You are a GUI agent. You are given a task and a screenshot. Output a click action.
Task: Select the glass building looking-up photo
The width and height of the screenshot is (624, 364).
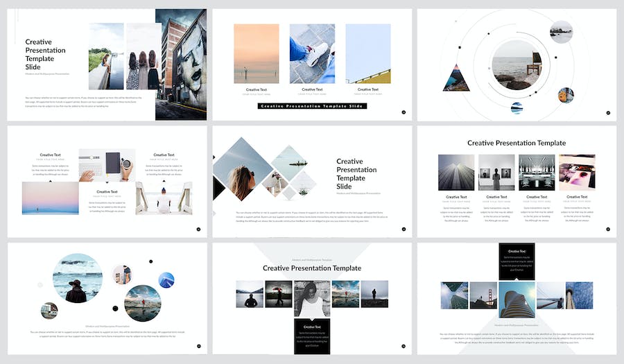[x=454, y=295]
